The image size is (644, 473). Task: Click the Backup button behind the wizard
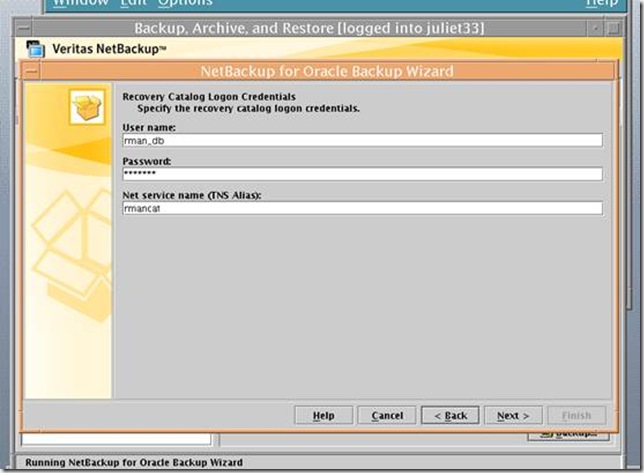click(x=568, y=435)
